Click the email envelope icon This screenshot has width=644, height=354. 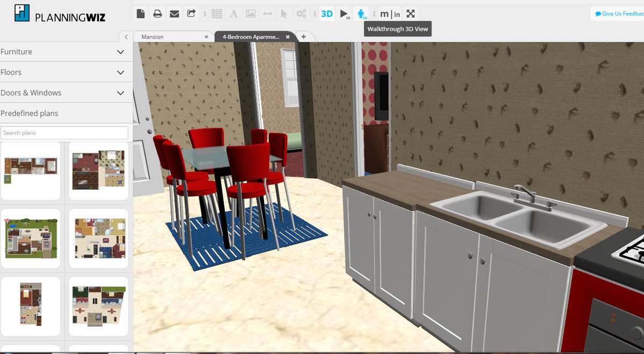[174, 14]
